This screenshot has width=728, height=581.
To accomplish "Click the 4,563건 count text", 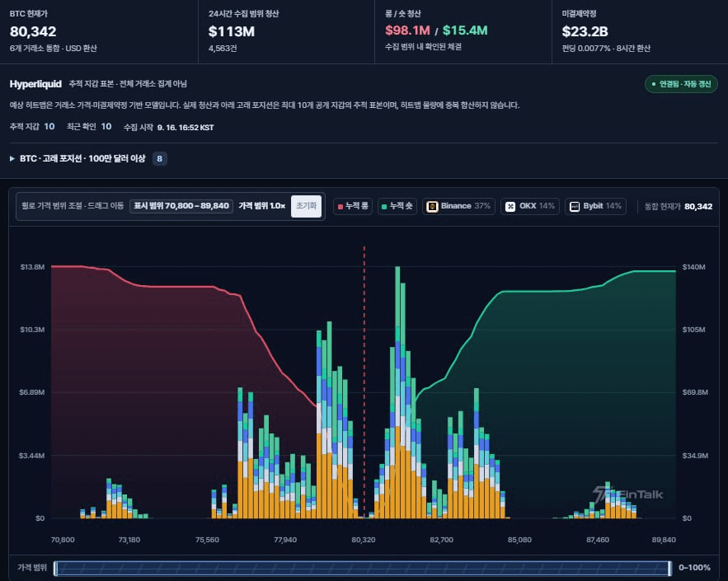I will click(x=223, y=49).
